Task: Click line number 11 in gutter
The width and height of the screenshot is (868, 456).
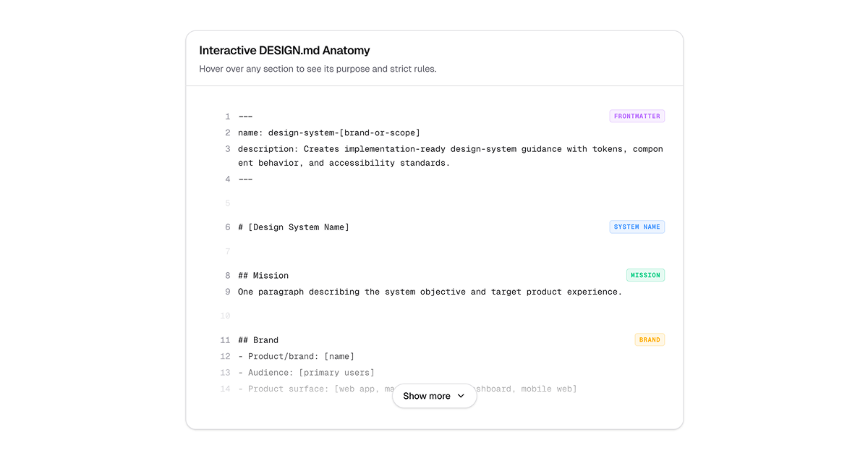Action: [225, 340]
